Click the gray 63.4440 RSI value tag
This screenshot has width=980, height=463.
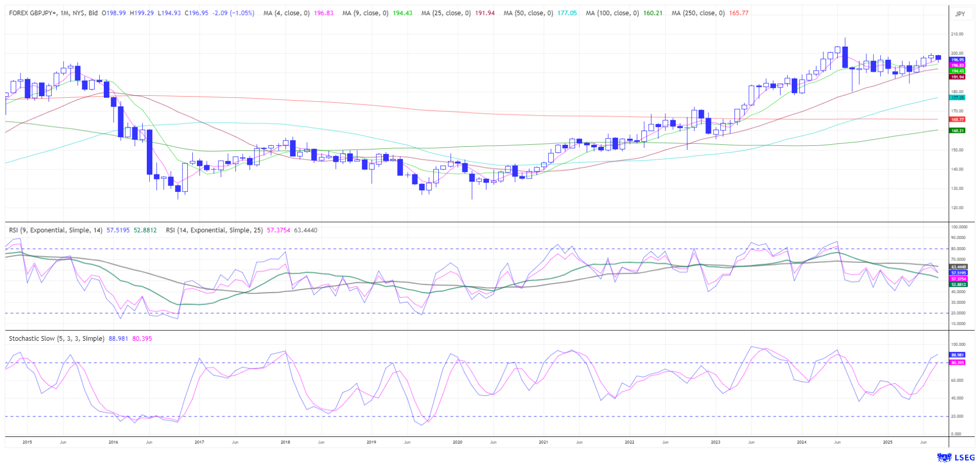958,267
